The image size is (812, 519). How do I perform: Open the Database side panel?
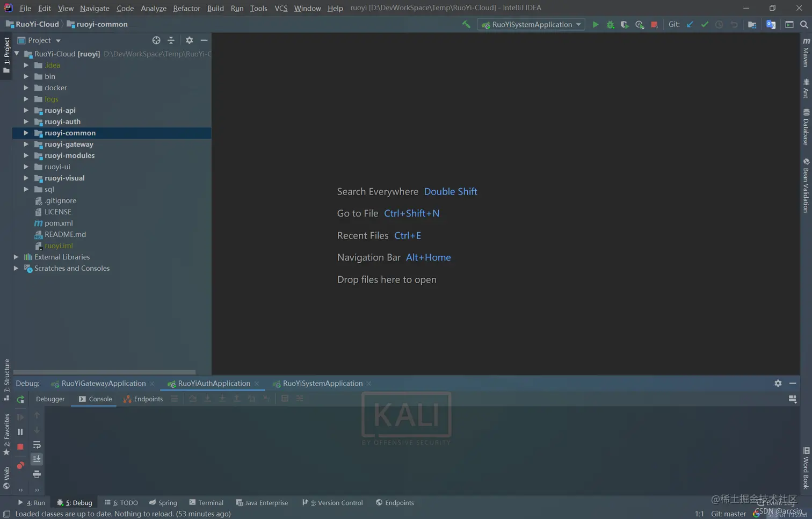coord(806,127)
